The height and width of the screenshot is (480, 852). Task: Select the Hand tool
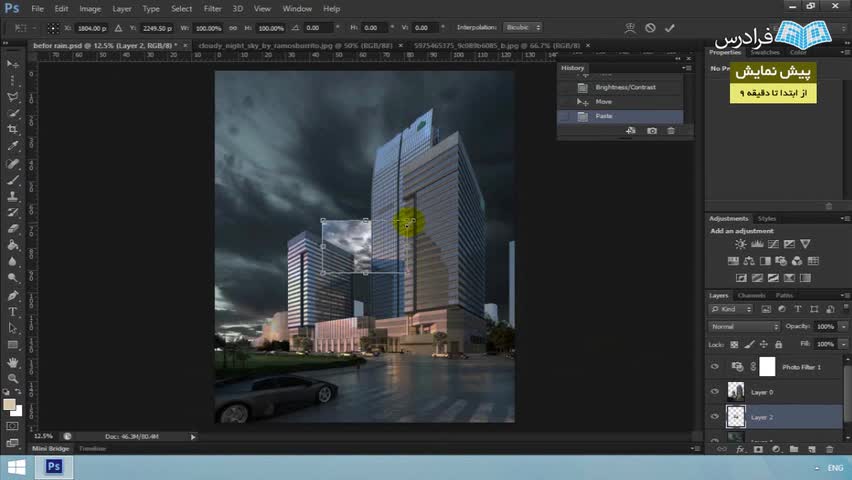(13, 361)
